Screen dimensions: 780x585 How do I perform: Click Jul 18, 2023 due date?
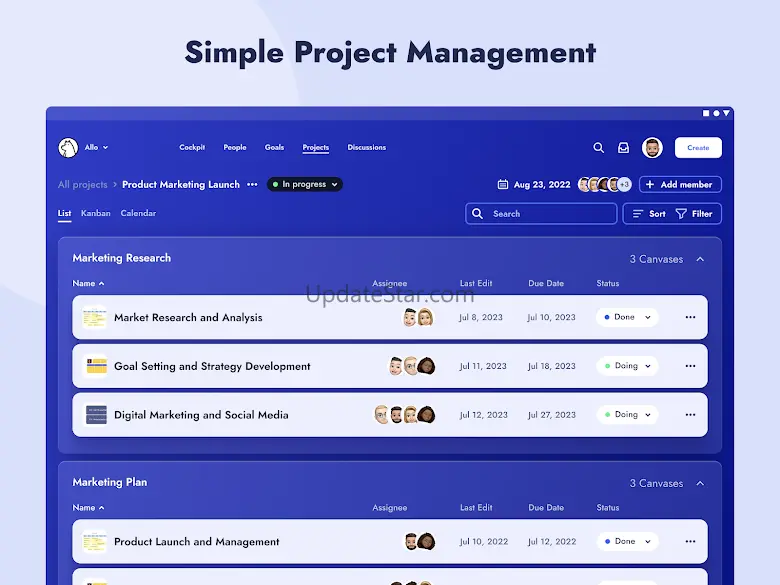pyautogui.click(x=551, y=366)
